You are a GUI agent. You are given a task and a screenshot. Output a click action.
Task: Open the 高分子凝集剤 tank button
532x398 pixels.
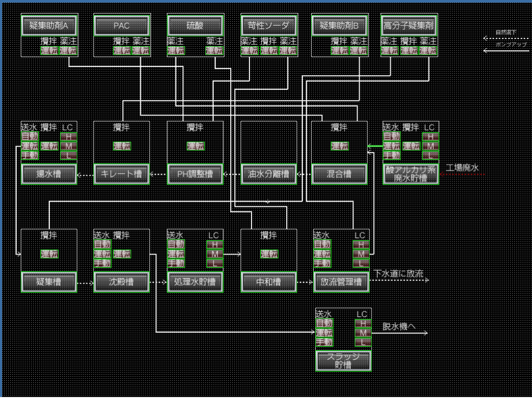click(409, 25)
